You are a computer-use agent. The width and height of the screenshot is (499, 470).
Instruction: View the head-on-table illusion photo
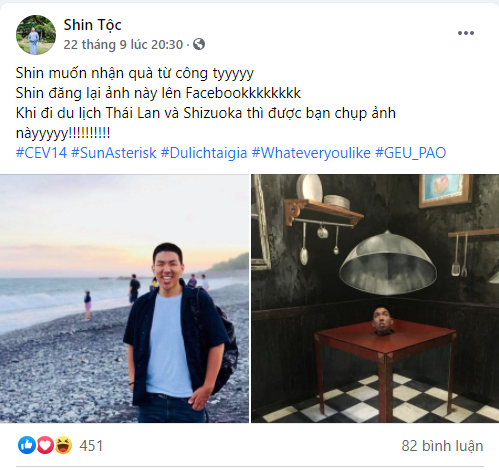pyautogui.click(x=375, y=298)
